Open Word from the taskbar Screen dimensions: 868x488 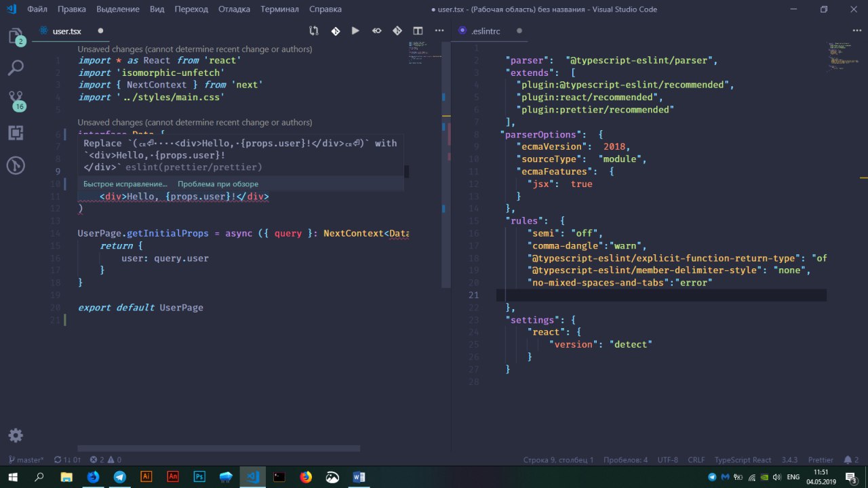359,477
